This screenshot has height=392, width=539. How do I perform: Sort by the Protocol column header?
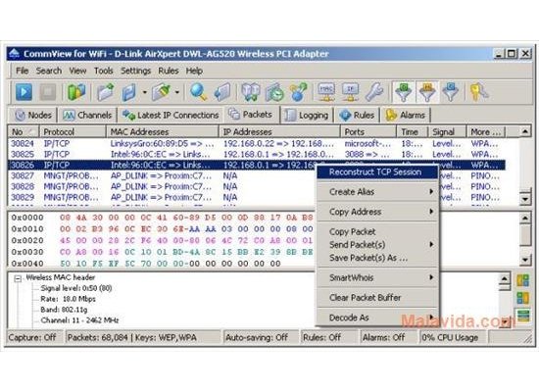pos(73,131)
